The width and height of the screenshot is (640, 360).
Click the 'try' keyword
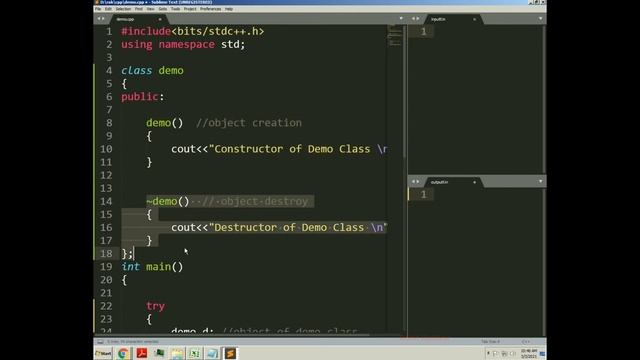click(156, 306)
